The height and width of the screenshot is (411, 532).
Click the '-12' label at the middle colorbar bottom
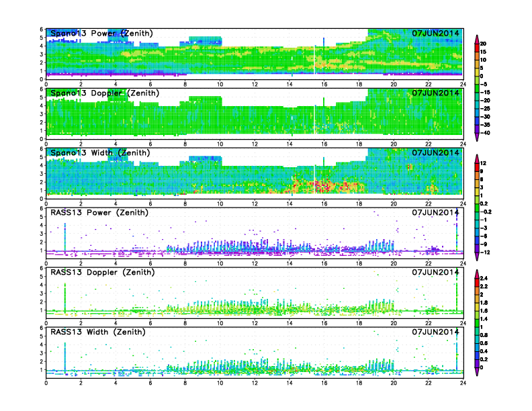tap(485, 253)
